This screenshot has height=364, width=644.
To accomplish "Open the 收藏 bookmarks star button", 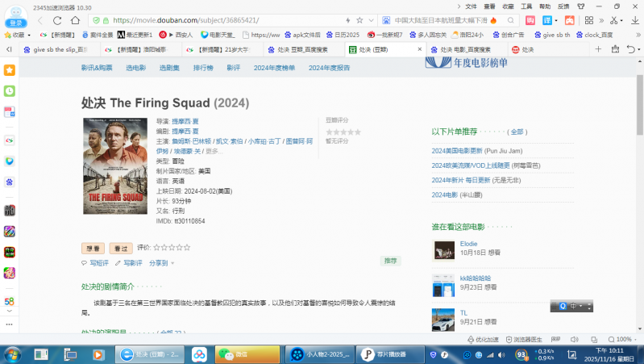I will click(17, 35).
